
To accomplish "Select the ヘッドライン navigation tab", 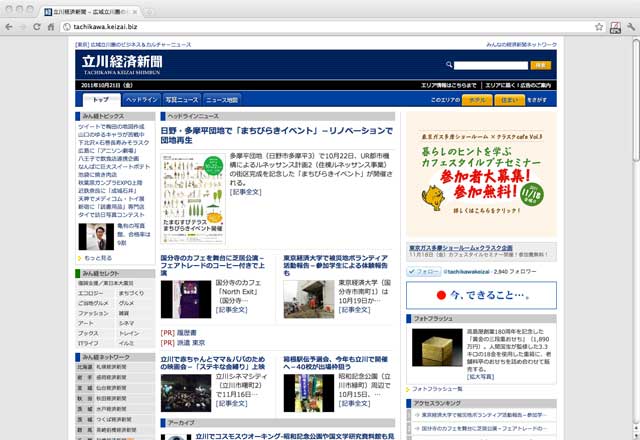I will (x=142, y=100).
